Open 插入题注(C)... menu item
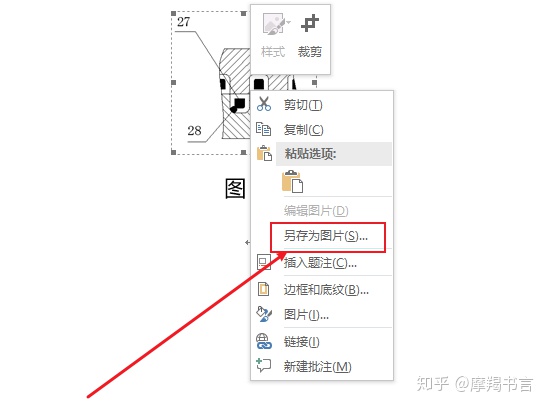 (x=320, y=263)
